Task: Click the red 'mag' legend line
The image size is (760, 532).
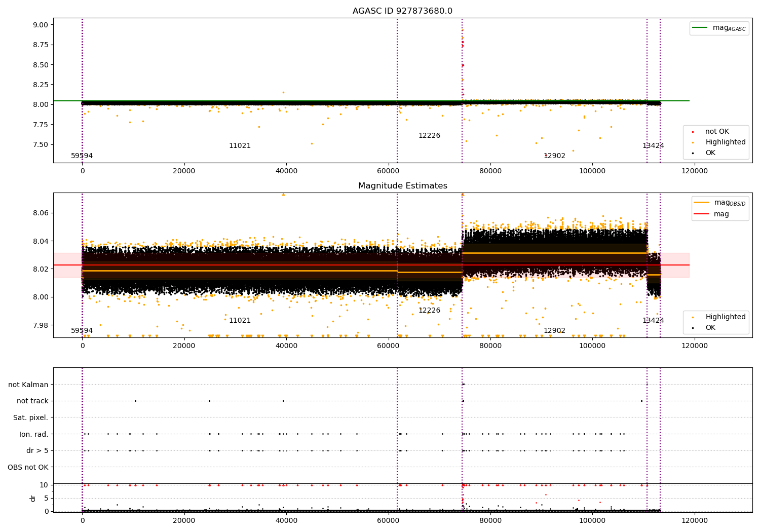Action: coord(702,214)
